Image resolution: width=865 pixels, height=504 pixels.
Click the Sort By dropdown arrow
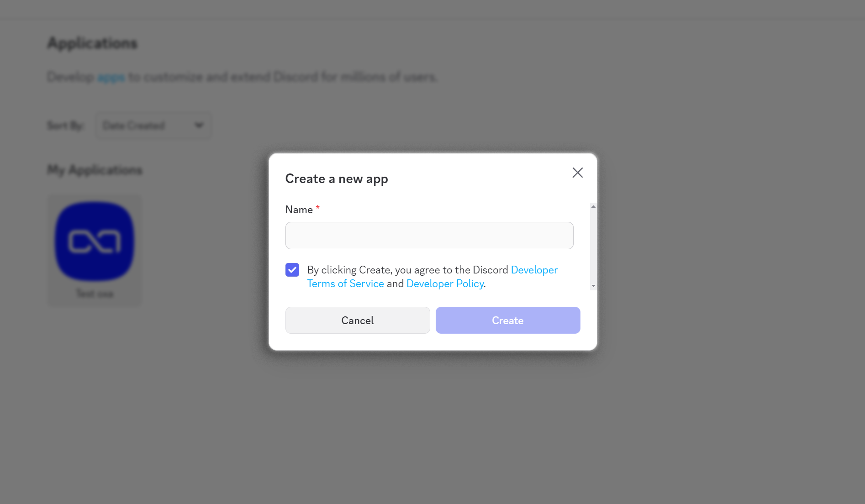199,126
